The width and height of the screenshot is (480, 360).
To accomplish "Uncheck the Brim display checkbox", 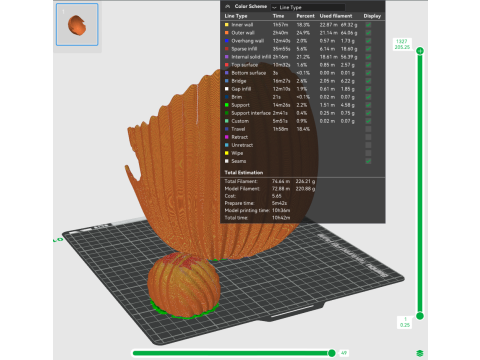I will tap(368, 97).
